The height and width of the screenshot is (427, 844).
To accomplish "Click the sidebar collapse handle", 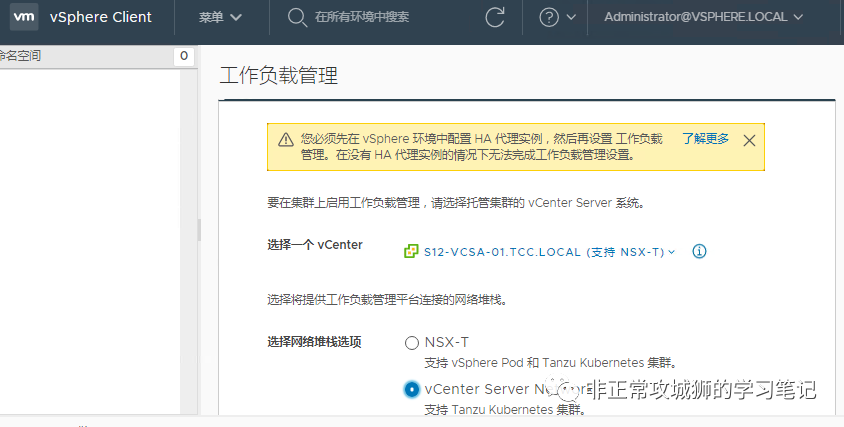I will click(199, 230).
